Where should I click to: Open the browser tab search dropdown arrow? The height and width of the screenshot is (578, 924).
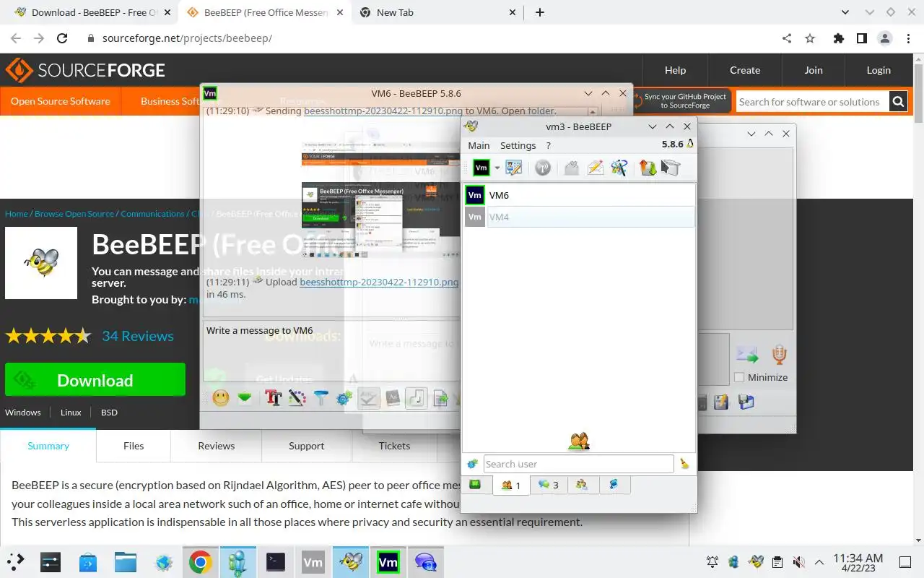pos(846,12)
